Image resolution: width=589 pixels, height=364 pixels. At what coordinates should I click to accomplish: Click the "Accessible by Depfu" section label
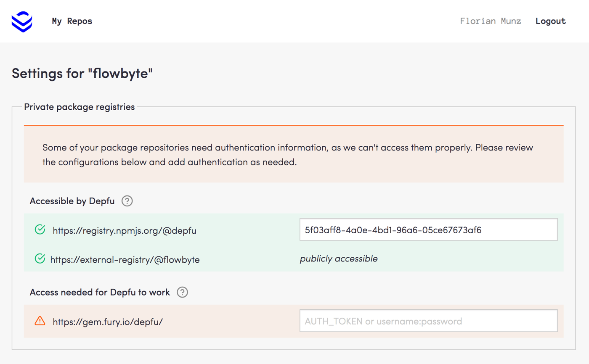[72, 201]
